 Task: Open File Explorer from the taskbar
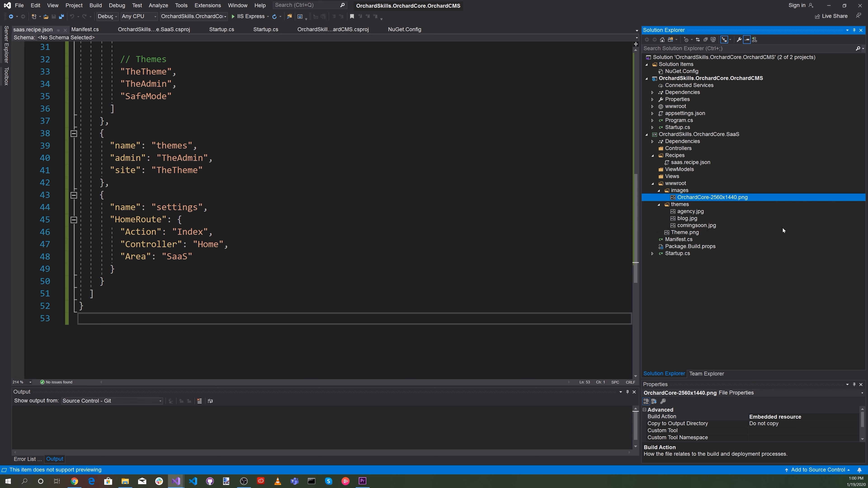click(125, 481)
